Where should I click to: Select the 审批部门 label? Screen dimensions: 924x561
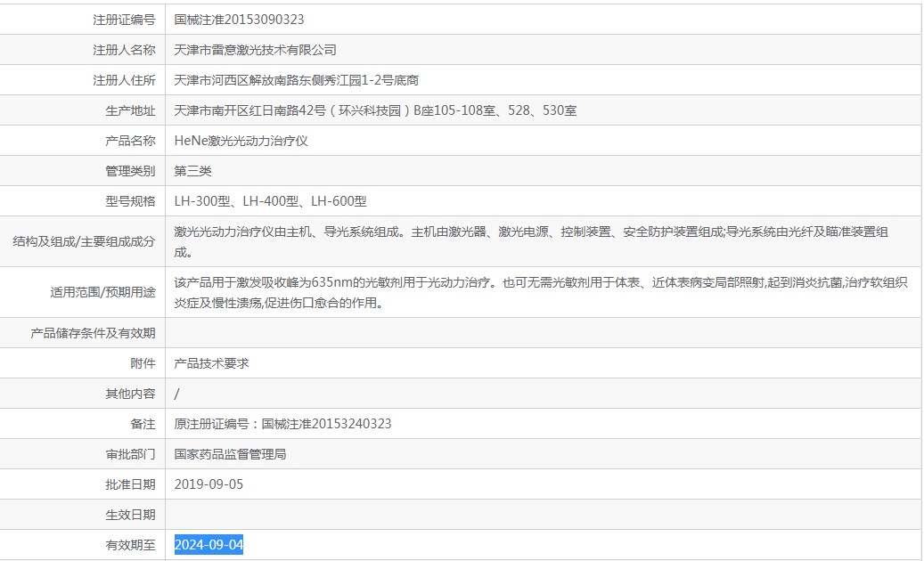coord(130,454)
